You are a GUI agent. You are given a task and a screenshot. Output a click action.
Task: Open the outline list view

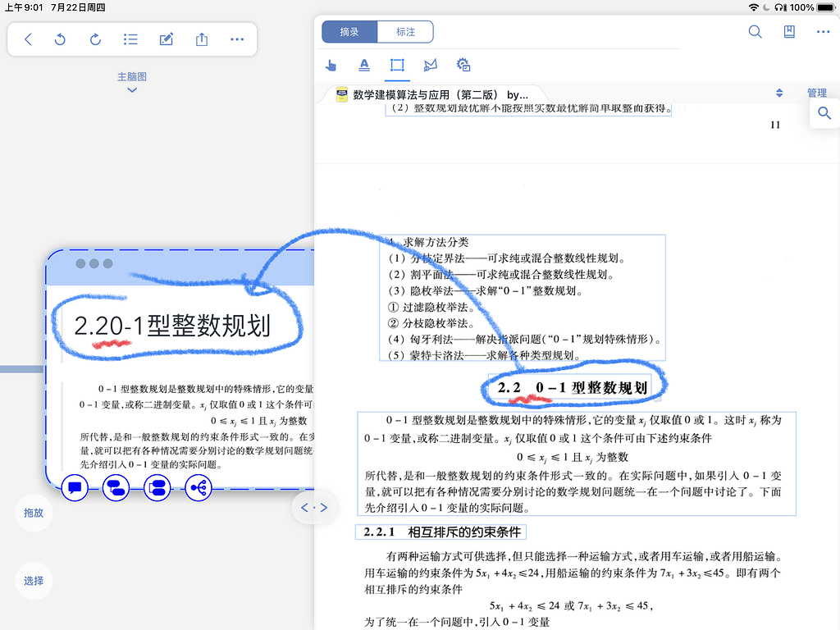point(130,39)
